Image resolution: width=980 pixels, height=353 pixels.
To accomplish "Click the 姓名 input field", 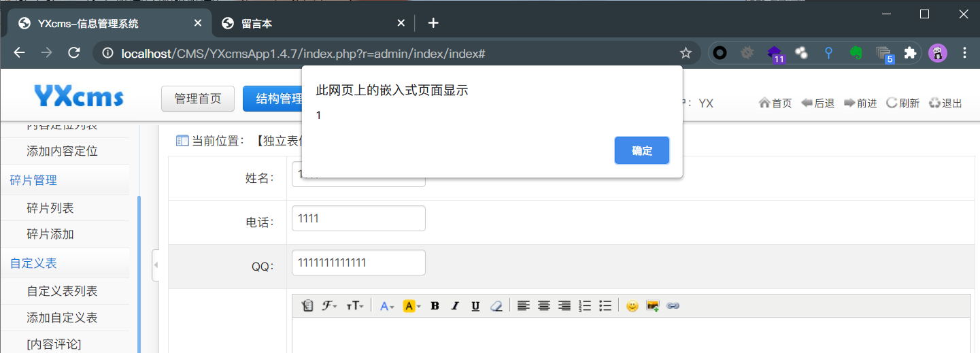I will [358, 175].
